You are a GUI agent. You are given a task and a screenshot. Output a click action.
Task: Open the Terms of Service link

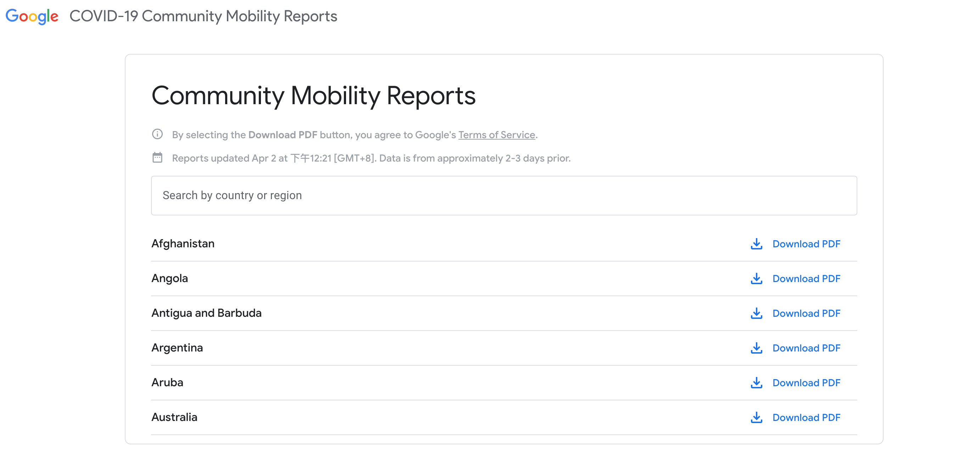[x=496, y=135]
